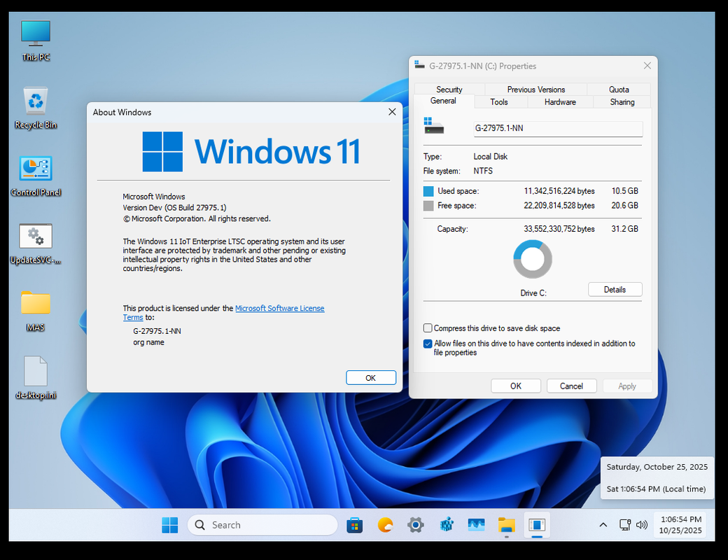The width and height of the screenshot is (728, 560).
Task: Switch to the Sharing tab
Action: (x=622, y=102)
